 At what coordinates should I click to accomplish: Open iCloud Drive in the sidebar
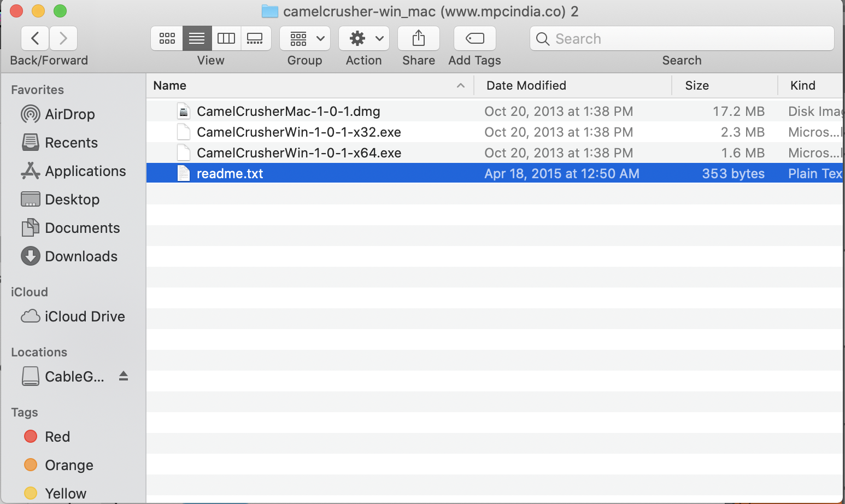click(73, 317)
